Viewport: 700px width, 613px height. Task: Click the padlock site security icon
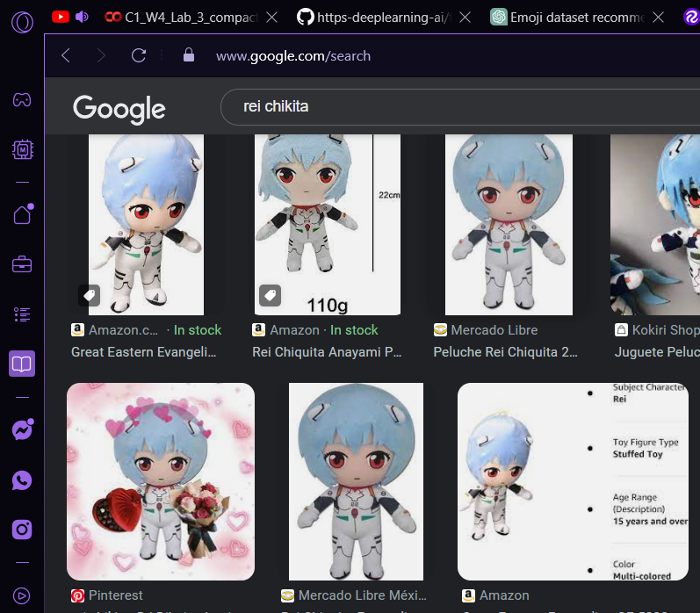tap(188, 55)
